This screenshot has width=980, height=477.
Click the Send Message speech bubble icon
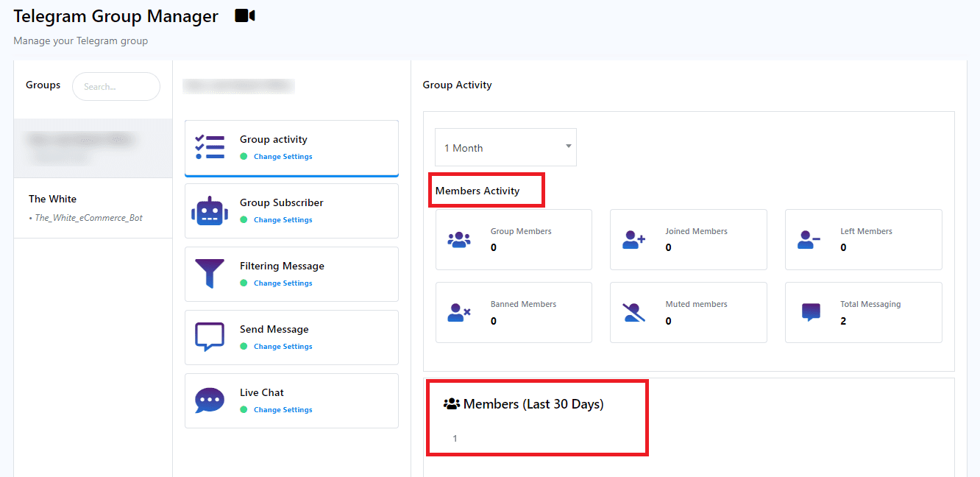pos(210,337)
